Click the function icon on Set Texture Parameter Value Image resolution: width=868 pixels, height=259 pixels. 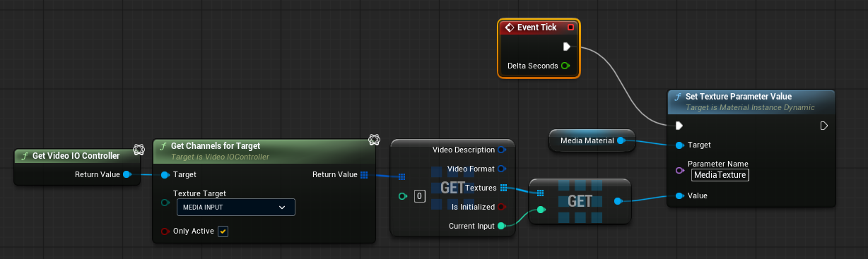tap(678, 97)
